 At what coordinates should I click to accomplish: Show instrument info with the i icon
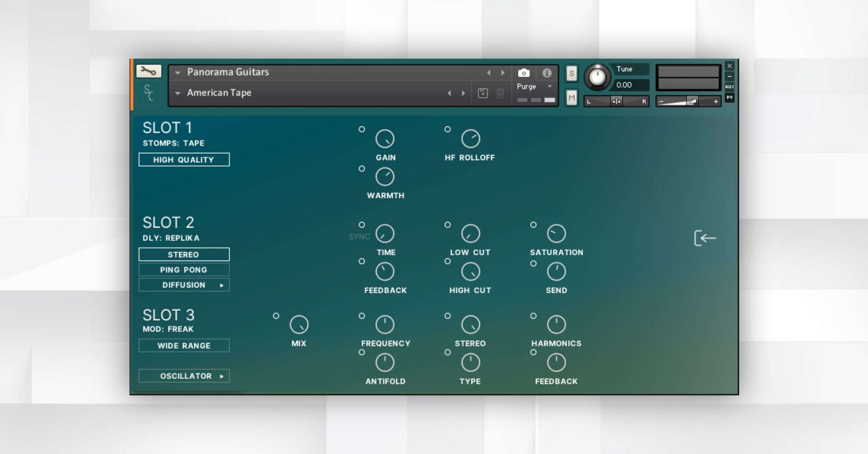point(547,73)
